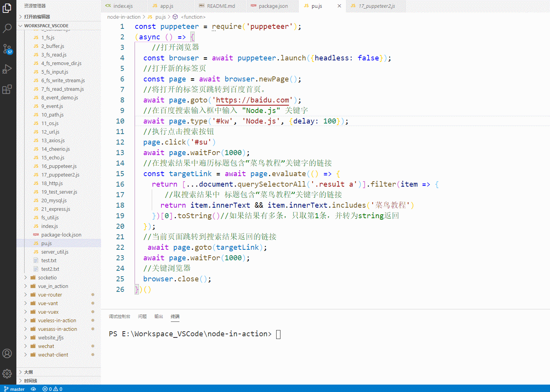The height and width of the screenshot is (392, 550).
Task: Open the https://baidu.com link in code
Action: tap(252, 100)
